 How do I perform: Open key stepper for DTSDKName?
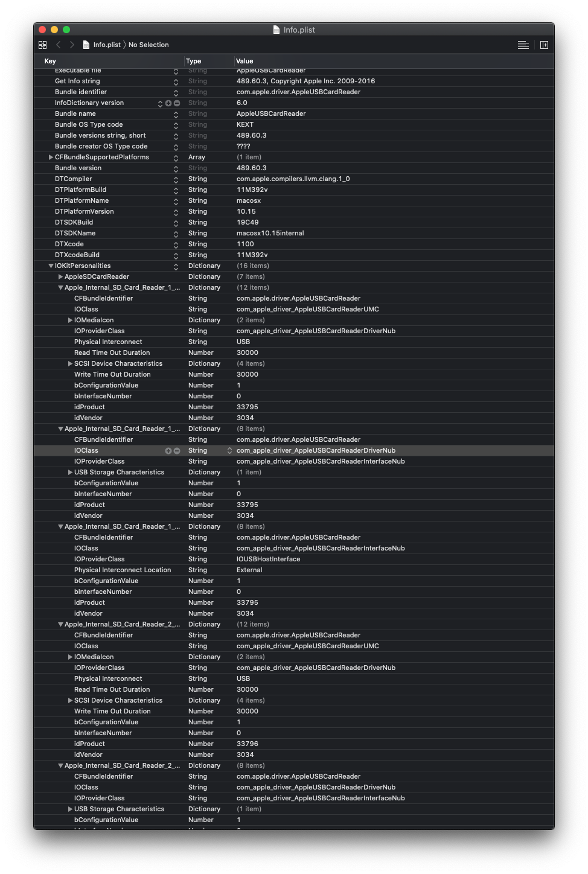(x=176, y=234)
